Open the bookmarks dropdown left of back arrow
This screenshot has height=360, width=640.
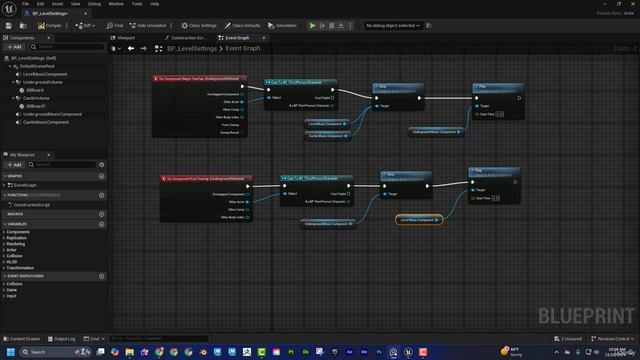coord(116,49)
